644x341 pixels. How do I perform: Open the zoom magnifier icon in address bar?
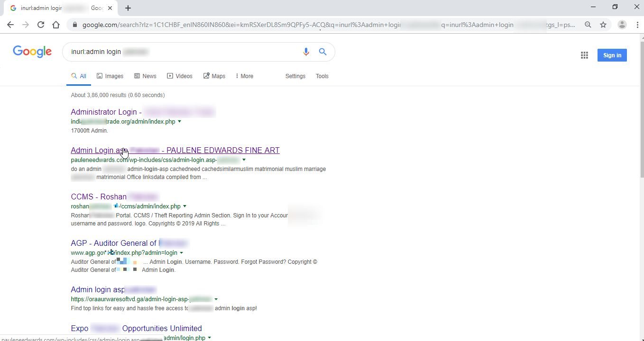click(588, 25)
